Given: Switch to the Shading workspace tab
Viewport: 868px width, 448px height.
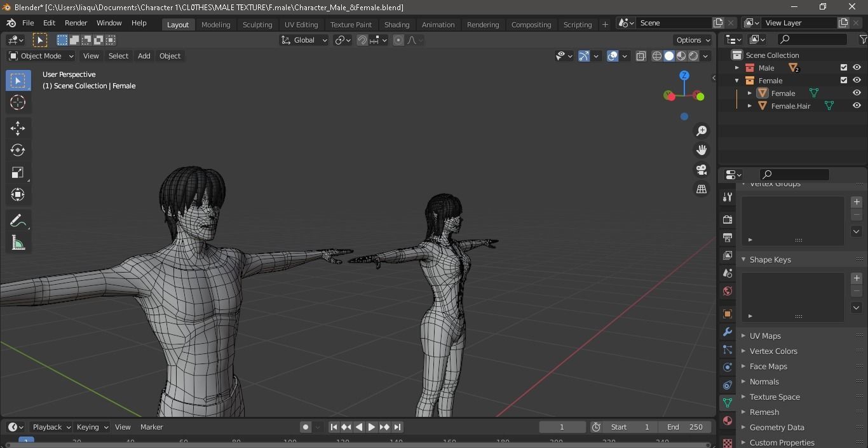Looking at the screenshot, I should tap(397, 24).
